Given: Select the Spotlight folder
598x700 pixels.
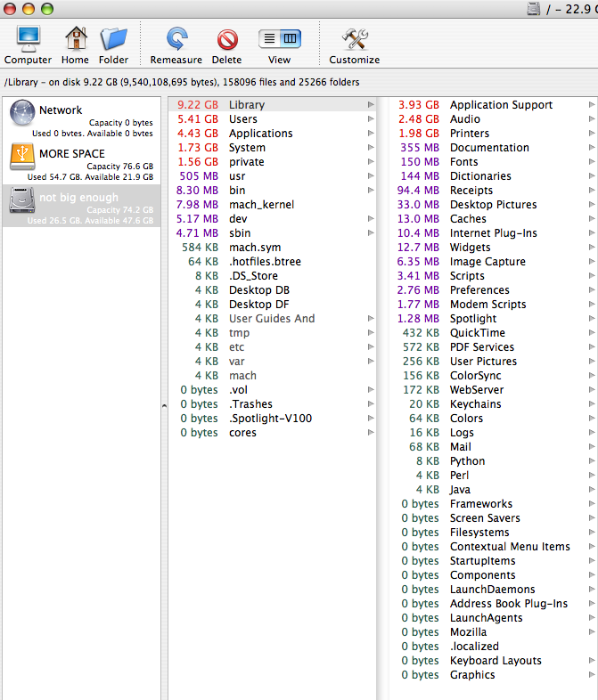Looking at the screenshot, I should coord(494,319).
